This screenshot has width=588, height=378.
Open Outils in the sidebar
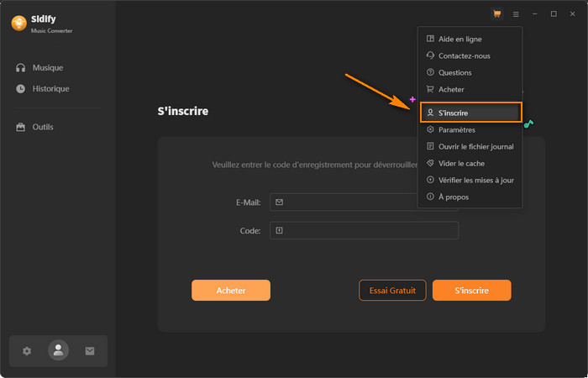[42, 127]
